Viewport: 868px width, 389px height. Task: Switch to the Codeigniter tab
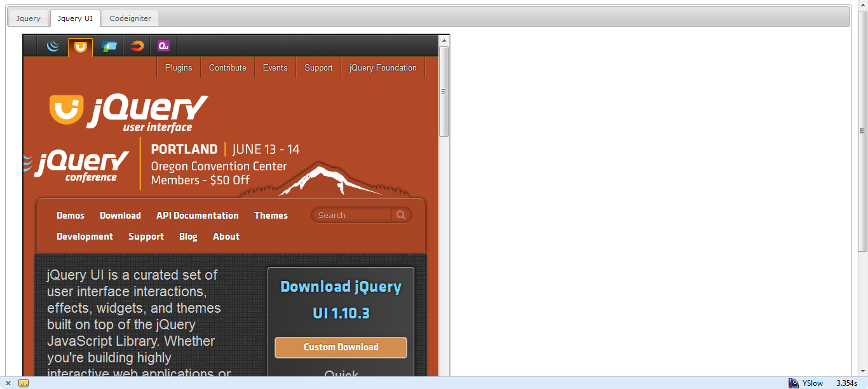(130, 18)
